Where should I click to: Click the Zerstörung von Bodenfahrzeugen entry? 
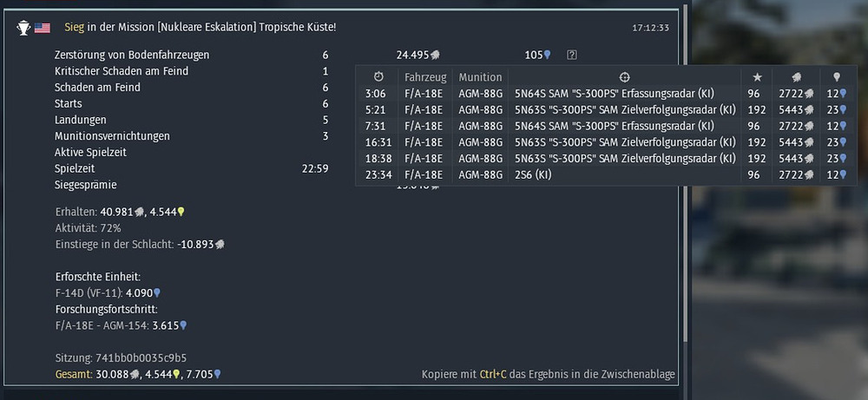[x=132, y=55]
